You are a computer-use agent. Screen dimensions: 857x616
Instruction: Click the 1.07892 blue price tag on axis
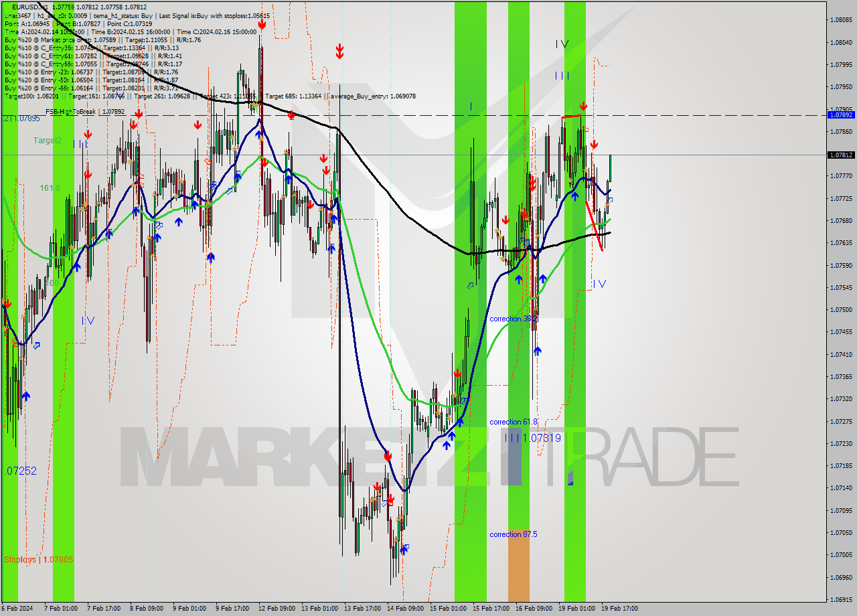(841, 114)
